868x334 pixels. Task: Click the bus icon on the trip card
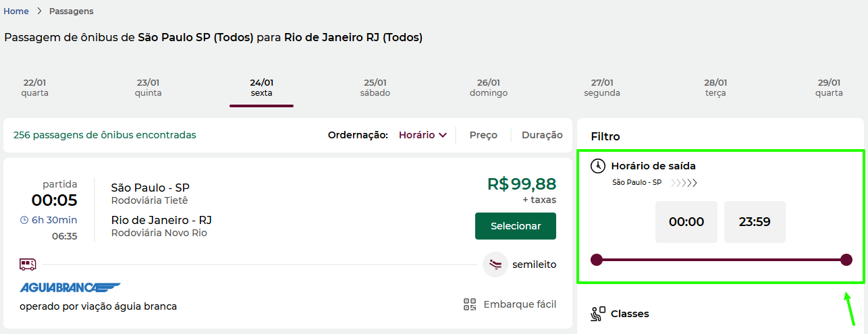tap(28, 264)
